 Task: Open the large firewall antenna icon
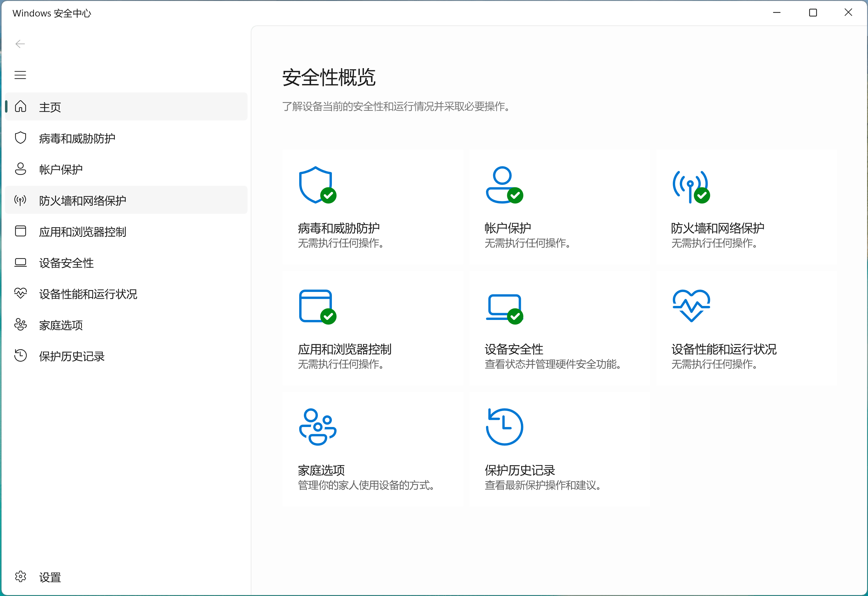click(691, 187)
